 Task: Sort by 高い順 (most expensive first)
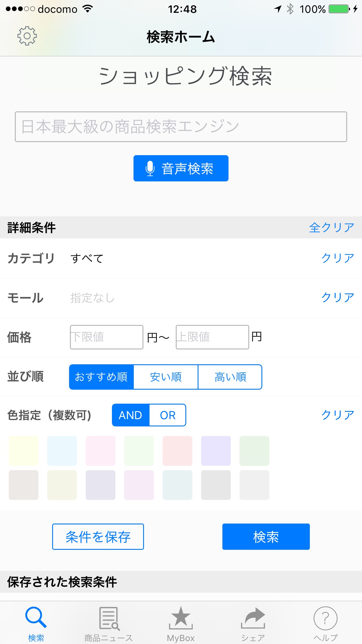click(x=230, y=377)
